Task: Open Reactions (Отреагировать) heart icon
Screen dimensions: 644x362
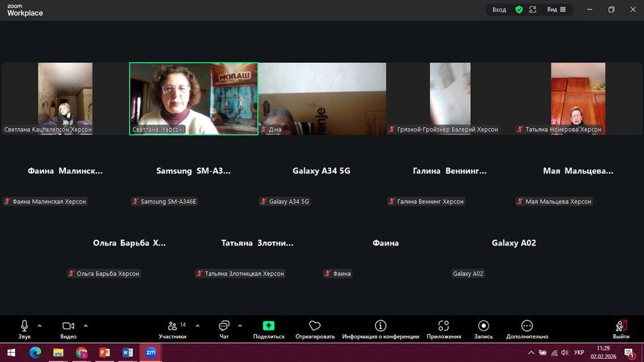Action: pos(315,326)
